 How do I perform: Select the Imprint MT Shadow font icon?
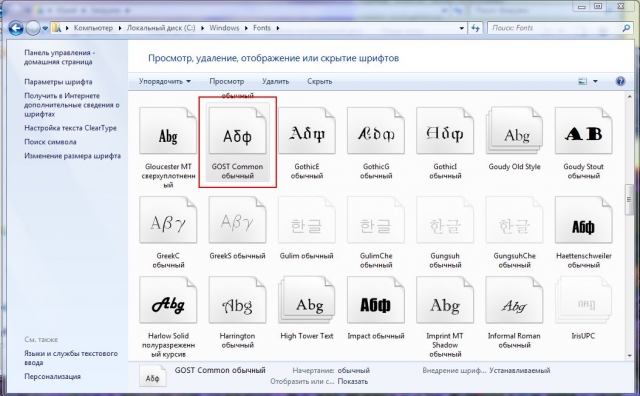click(x=445, y=300)
